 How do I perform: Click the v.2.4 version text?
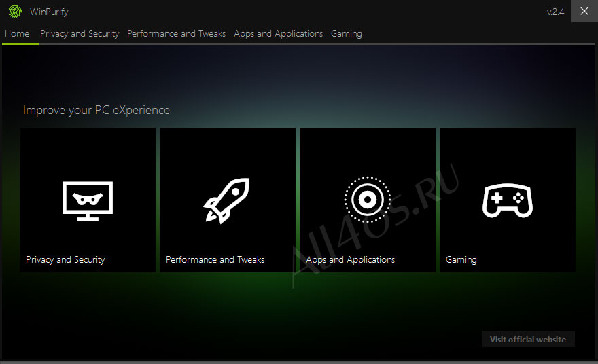pos(555,12)
